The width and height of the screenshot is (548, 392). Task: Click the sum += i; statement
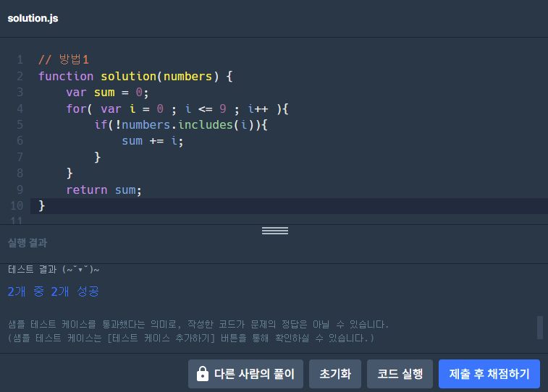point(152,141)
